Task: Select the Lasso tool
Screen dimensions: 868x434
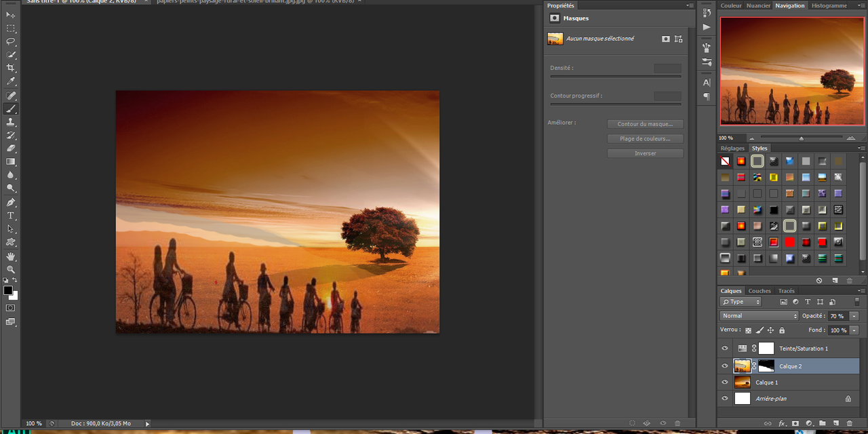Action: pyautogui.click(x=11, y=41)
